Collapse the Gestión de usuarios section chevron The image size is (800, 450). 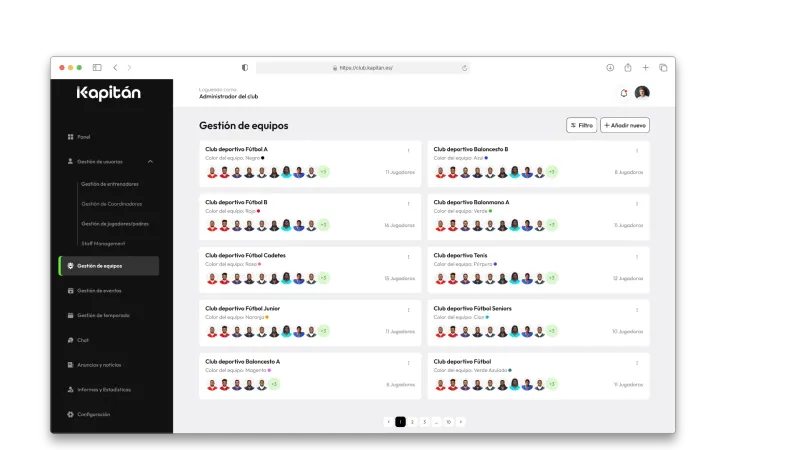[150, 161]
